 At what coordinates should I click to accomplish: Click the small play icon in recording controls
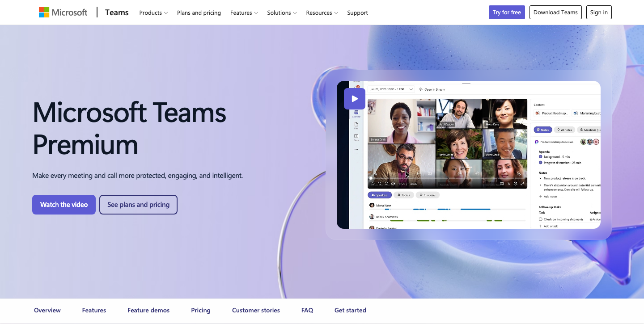click(x=373, y=184)
